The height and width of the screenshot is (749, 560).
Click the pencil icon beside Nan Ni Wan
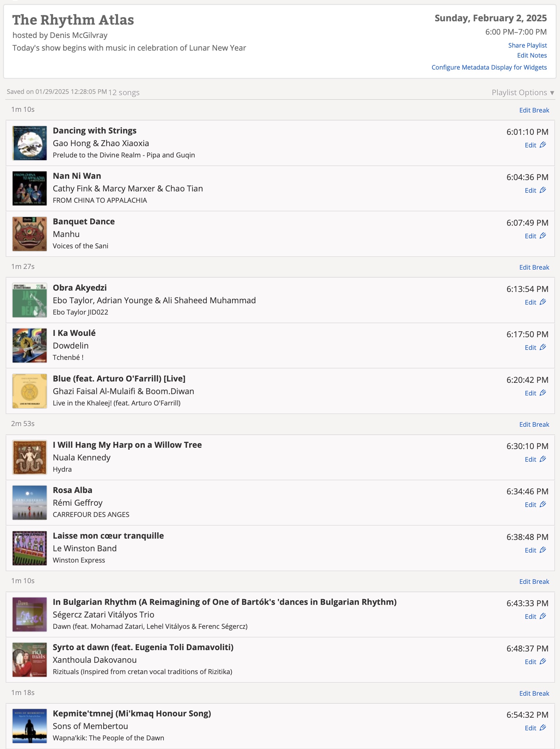point(543,190)
